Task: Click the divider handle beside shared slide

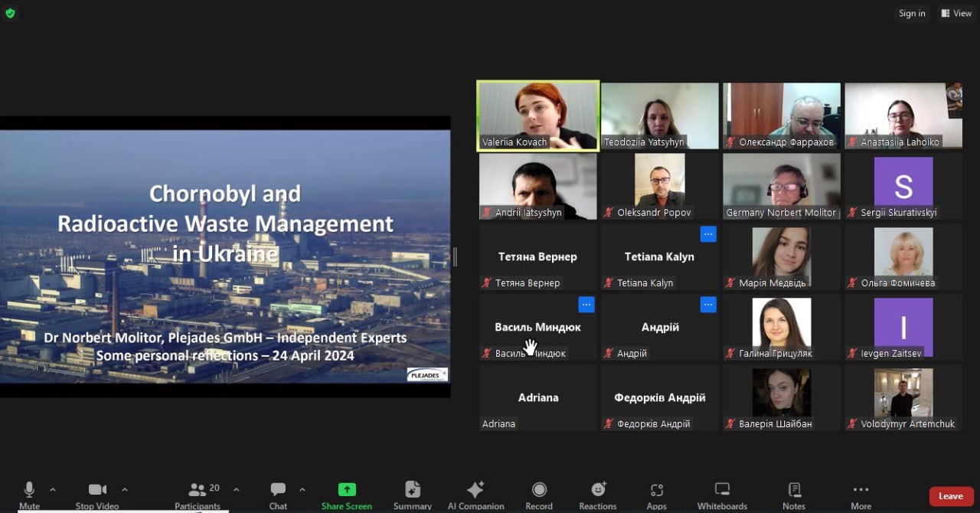Action: [x=455, y=256]
